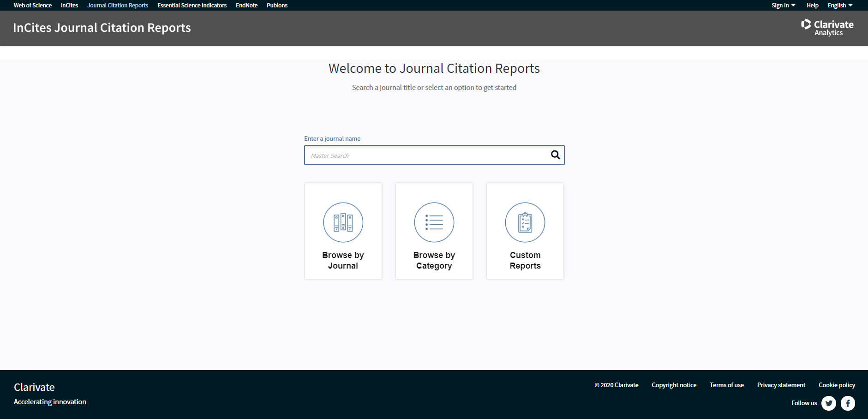Open the EndNote navigation link
868x419 pixels.
point(246,5)
